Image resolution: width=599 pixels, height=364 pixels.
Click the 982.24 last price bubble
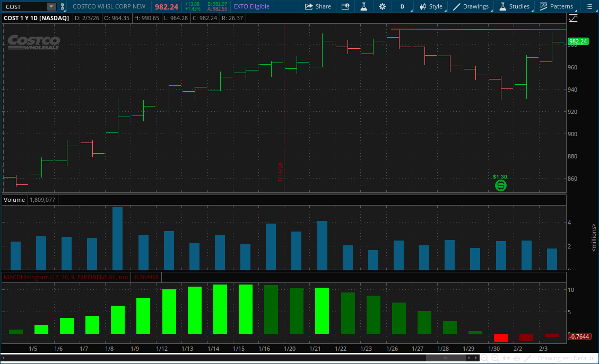tap(578, 41)
